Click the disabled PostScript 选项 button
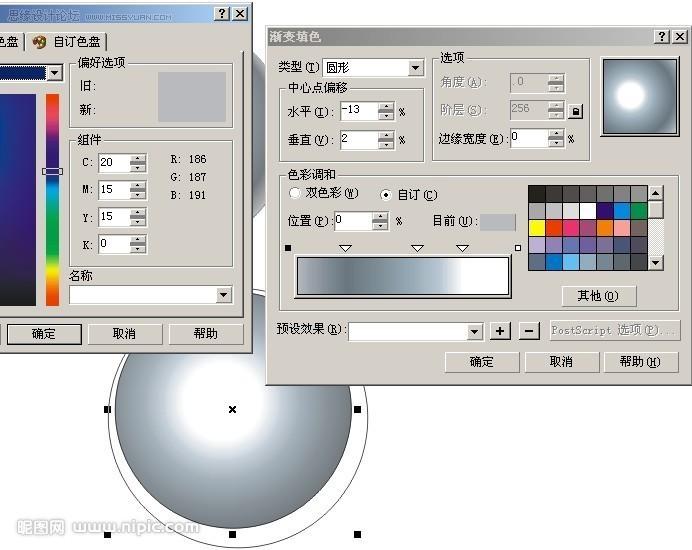Screen dimensions: 692x550 point(615,331)
